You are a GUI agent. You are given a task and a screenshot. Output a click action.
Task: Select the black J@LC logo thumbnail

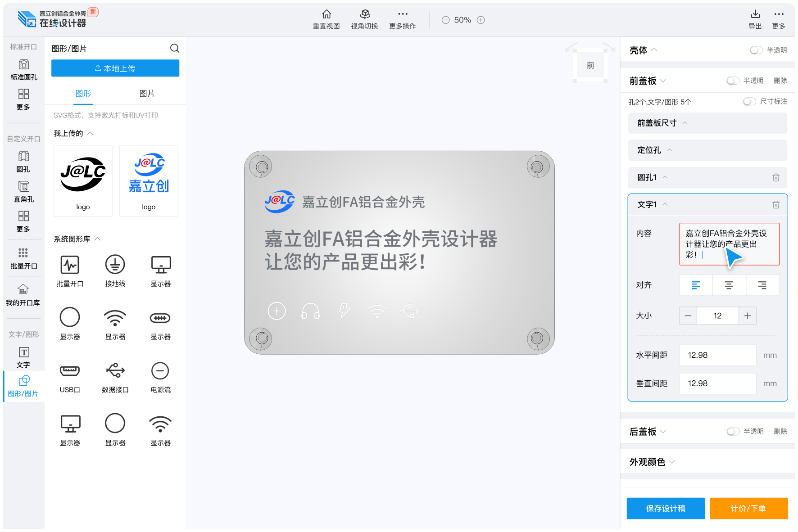coord(83,180)
